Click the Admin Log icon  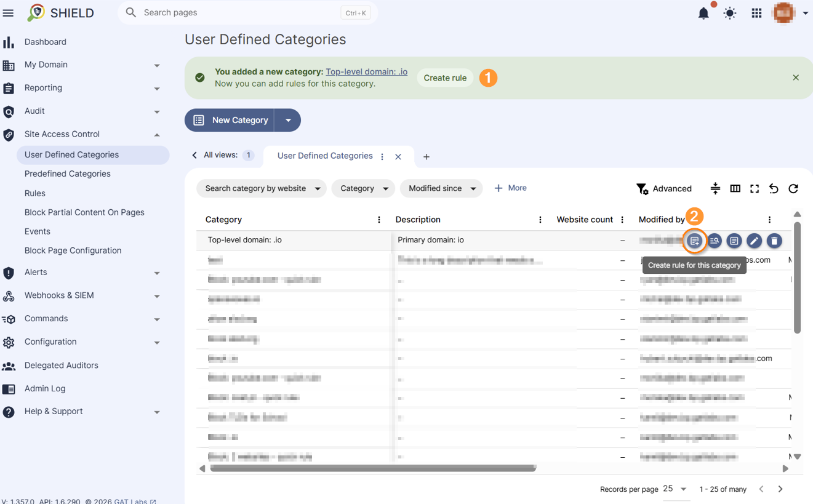[x=9, y=389]
